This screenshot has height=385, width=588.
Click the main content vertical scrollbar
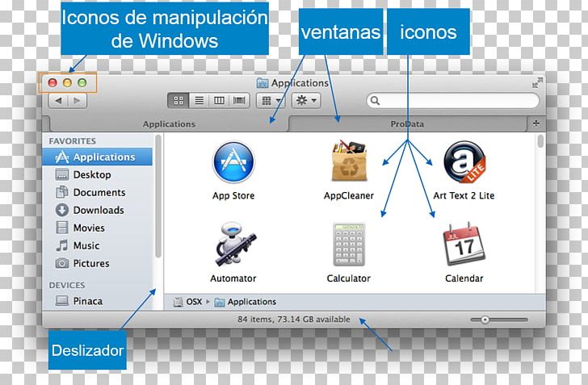540,141
